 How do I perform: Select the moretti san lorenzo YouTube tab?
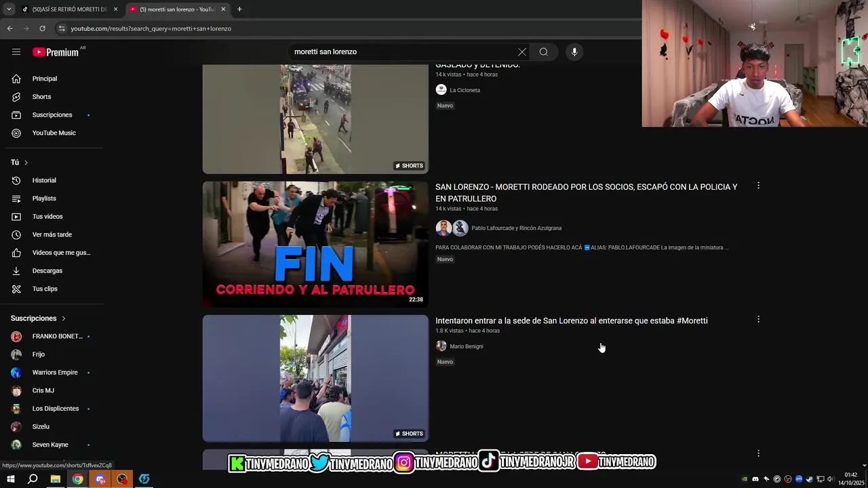(x=176, y=9)
